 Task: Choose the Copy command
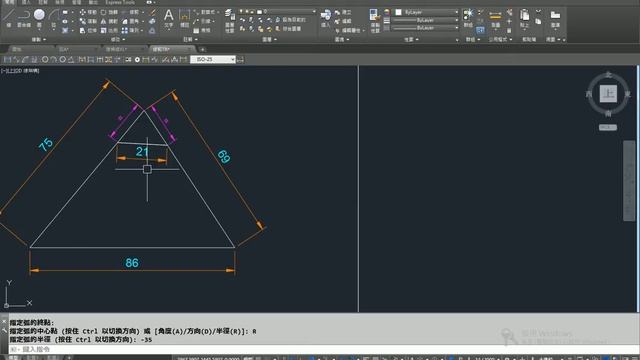pyautogui.click(x=88, y=21)
